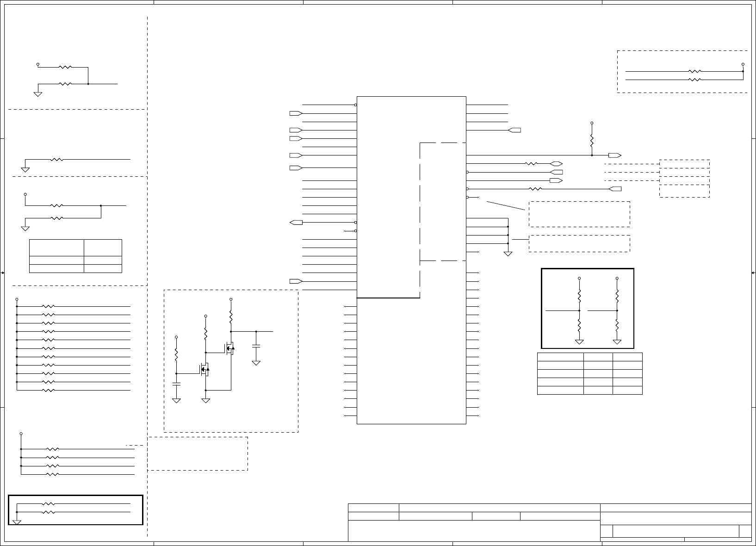Image resolution: width=756 pixels, height=546 pixels.
Task: Select the upper MOSFET in the dashed transistor block
Action: [229, 348]
